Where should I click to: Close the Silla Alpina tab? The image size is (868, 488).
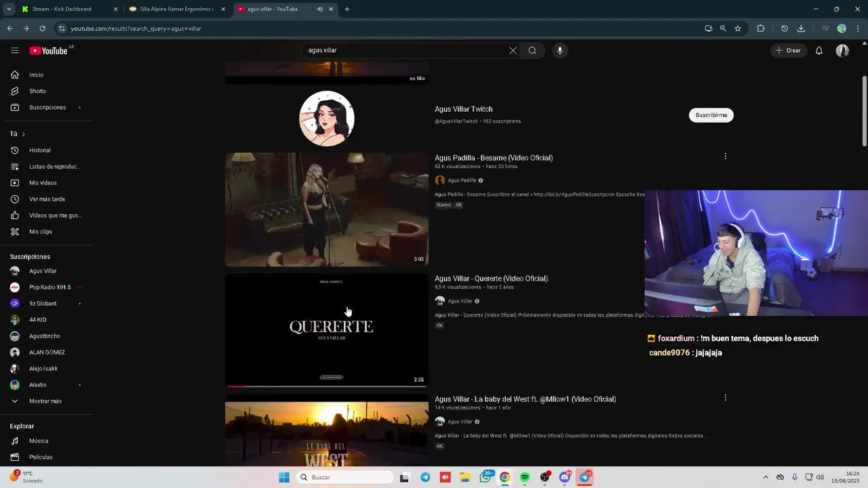coord(223,9)
